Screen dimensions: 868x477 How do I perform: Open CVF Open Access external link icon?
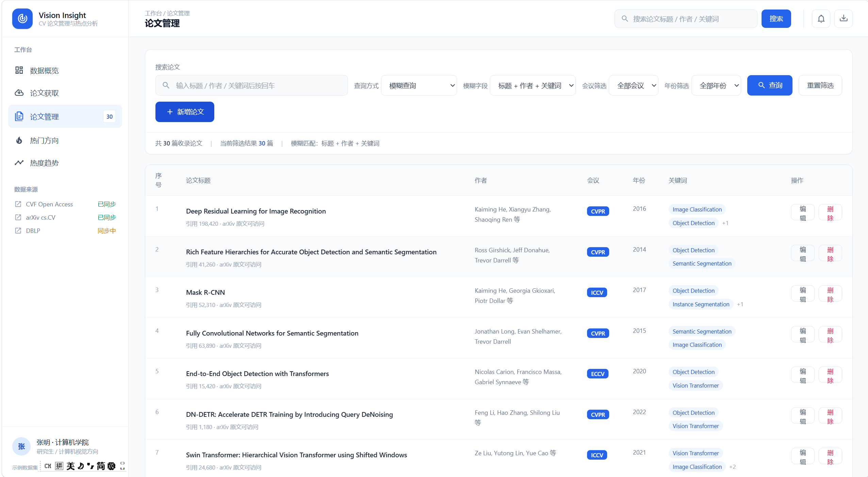click(x=18, y=204)
